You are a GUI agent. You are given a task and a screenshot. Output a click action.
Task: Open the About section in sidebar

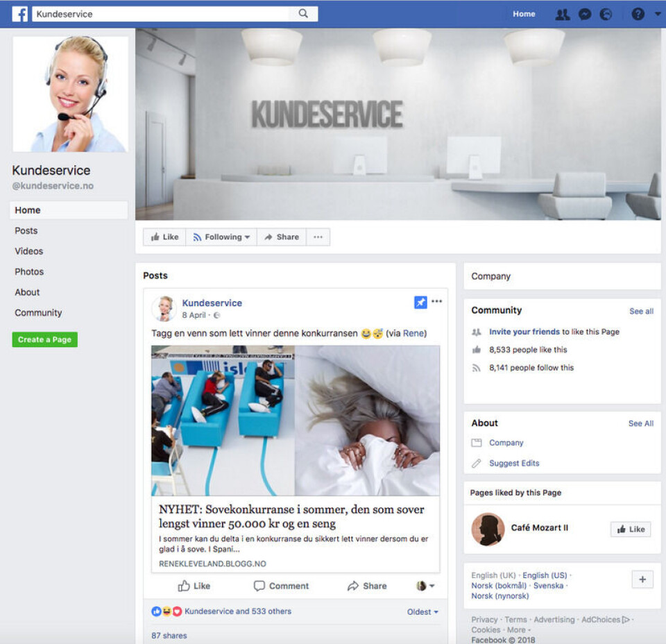point(28,292)
